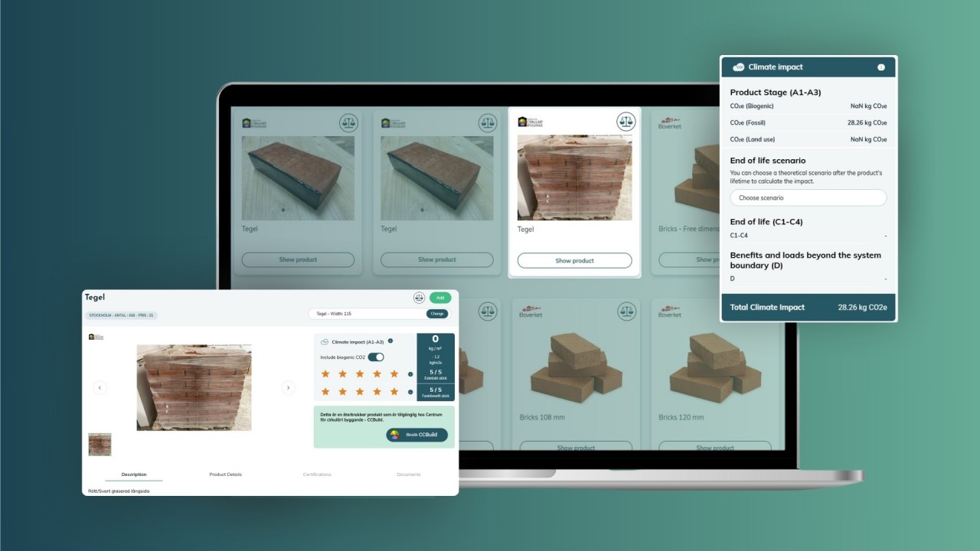Click brick image on Bricks 120 mm card

point(715,367)
